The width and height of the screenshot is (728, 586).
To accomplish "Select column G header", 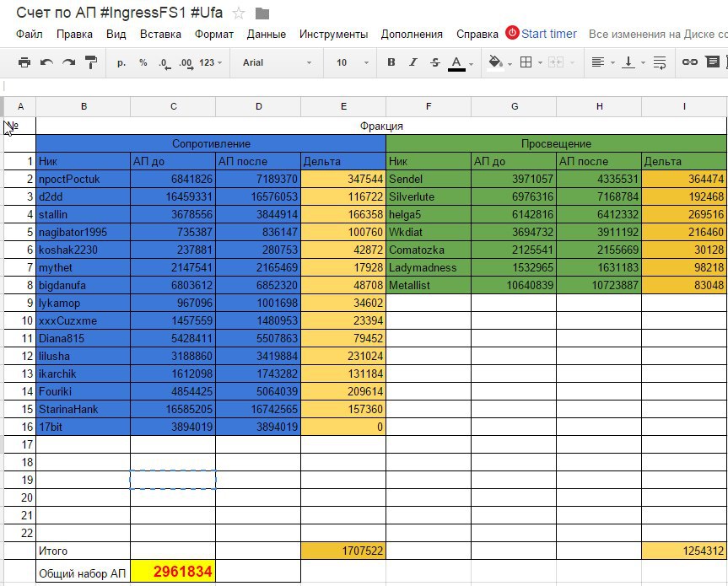I will point(514,107).
